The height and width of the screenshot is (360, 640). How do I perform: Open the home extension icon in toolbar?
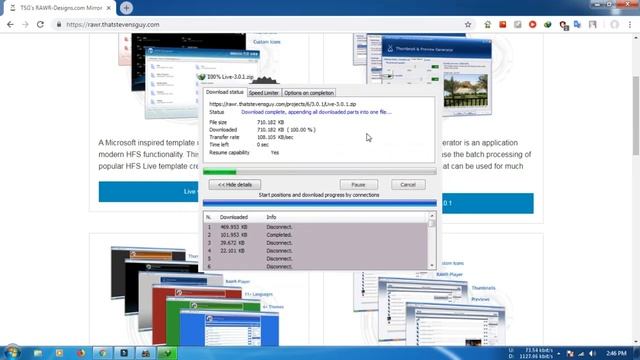[487, 24]
